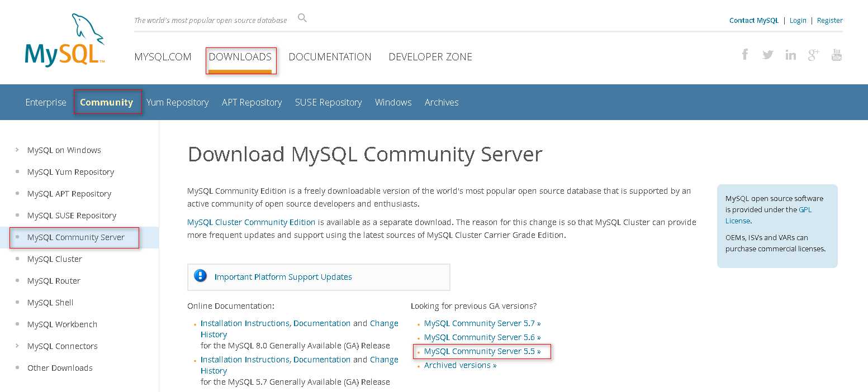The height and width of the screenshot is (392, 868).
Task: Select the Community downloads tab
Action: coord(107,102)
